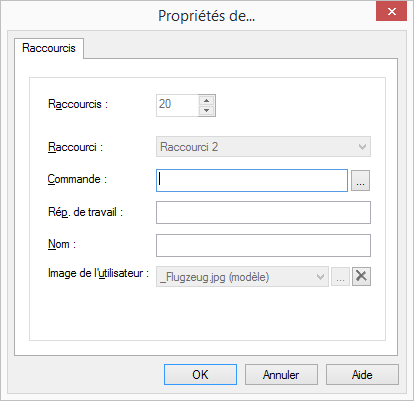Screen dimensions: 414x401
Task: Close the Propriétés dialog window
Action: click(392, 12)
